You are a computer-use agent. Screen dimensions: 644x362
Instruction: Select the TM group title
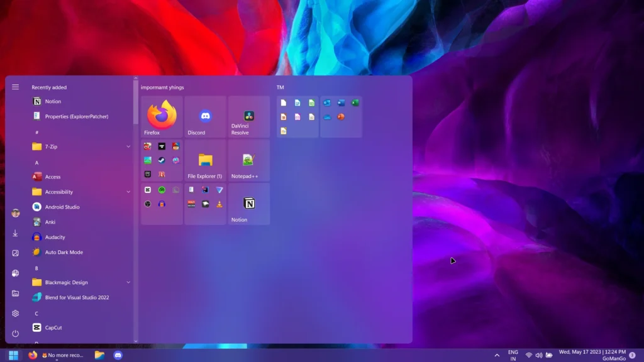(280, 87)
